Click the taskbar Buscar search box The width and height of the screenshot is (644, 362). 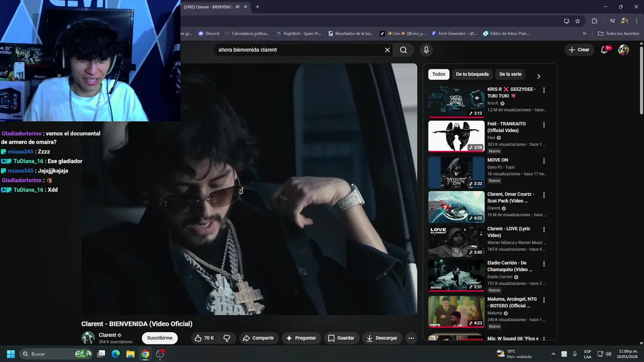pos(57,354)
